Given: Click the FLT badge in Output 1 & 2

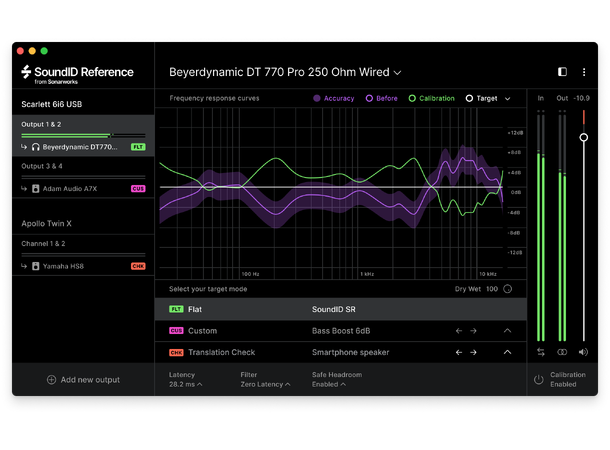Looking at the screenshot, I should point(138,147).
